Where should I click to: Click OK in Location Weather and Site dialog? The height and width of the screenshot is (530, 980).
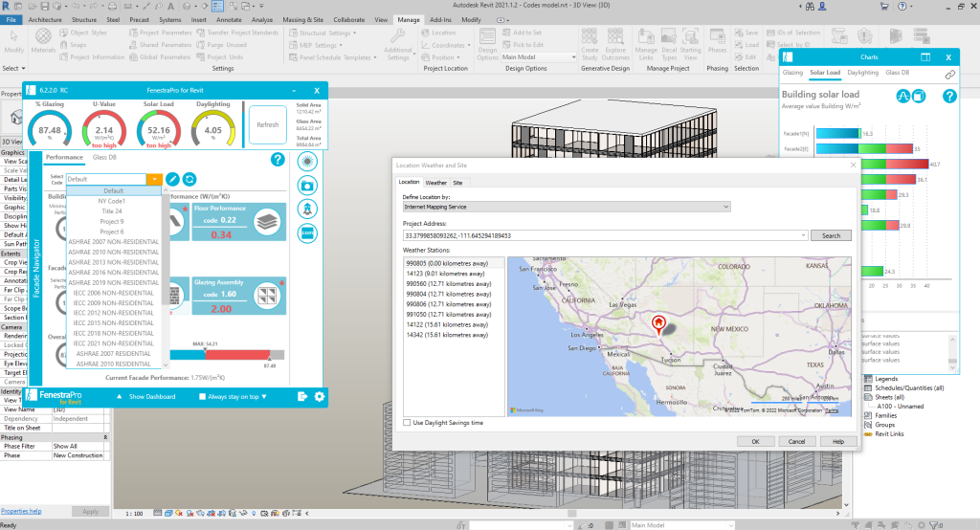point(755,441)
